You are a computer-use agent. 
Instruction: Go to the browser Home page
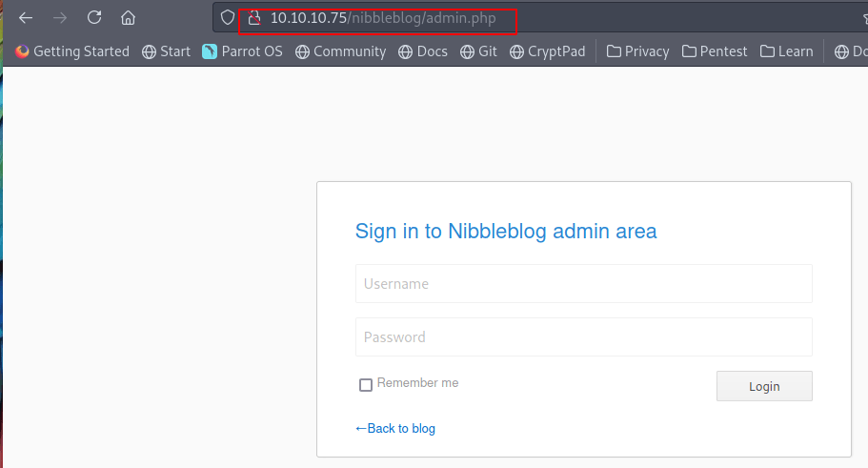(x=129, y=18)
